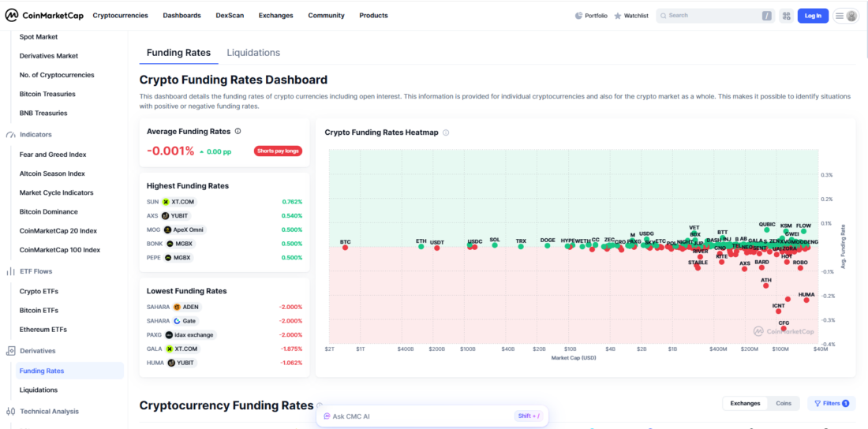Click the XT.COM exchange icon for SUN
868x429 pixels.
point(166,202)
